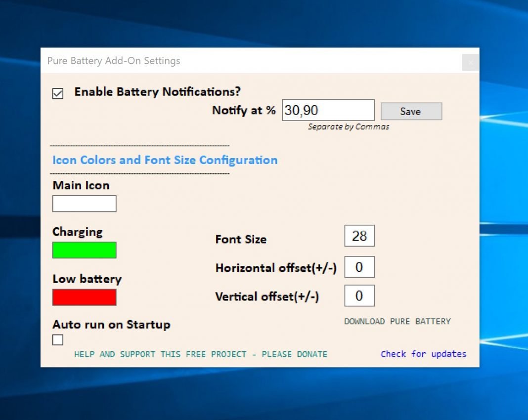The height and width of the screenshot is (420, 528).
Task: Select the Vertical offset input box
Action: click(x=359, y=296)
